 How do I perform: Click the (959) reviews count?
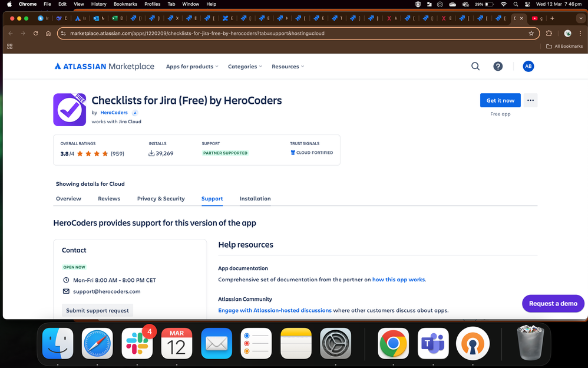pos(117,153)
